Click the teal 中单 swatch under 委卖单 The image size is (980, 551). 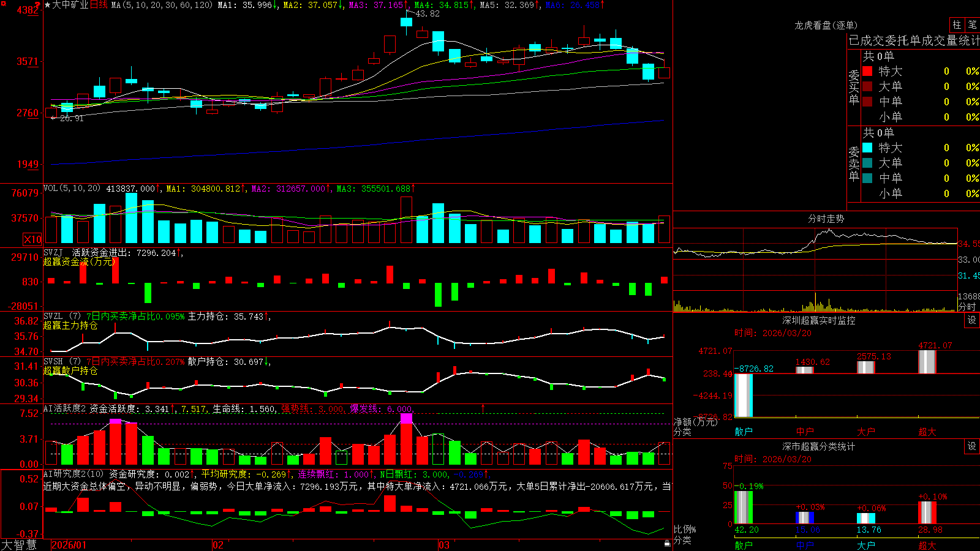pyautogui.click(x=867, y=178)
